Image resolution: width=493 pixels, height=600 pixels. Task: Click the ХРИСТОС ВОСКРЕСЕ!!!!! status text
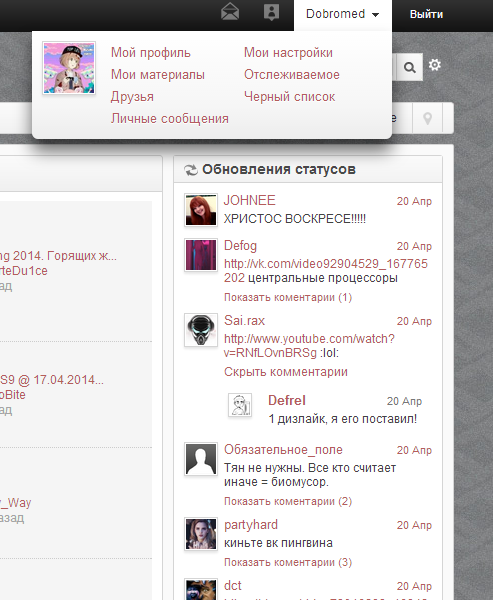point(295,219)
